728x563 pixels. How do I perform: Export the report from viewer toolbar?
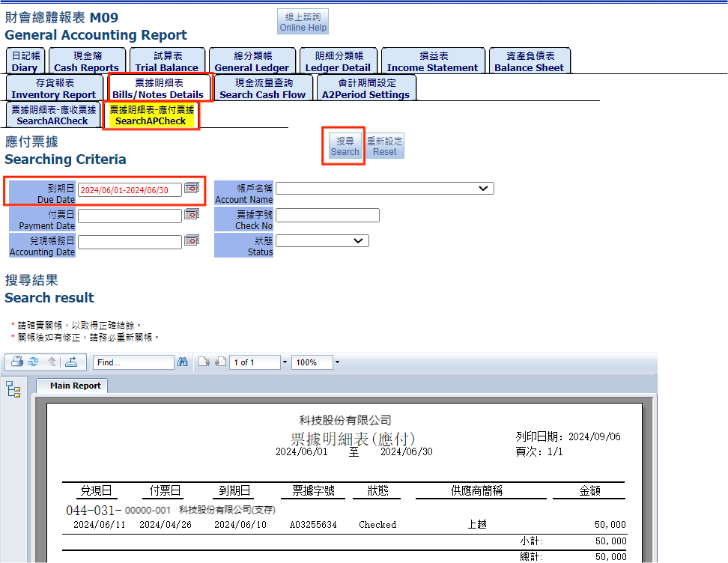(71, 362)
